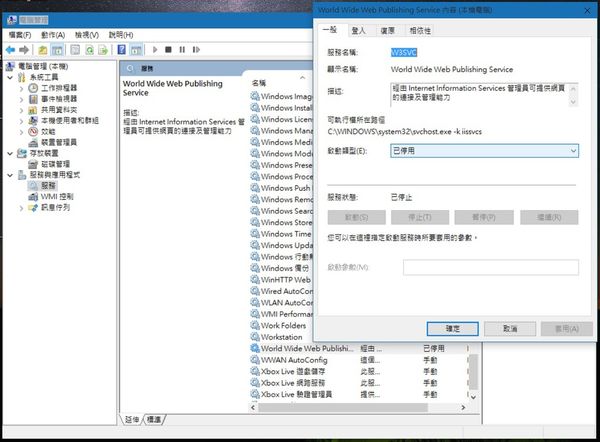Click the Help icon in the toolbar
The height and width of the screenshot is (442, 600).
122,49
